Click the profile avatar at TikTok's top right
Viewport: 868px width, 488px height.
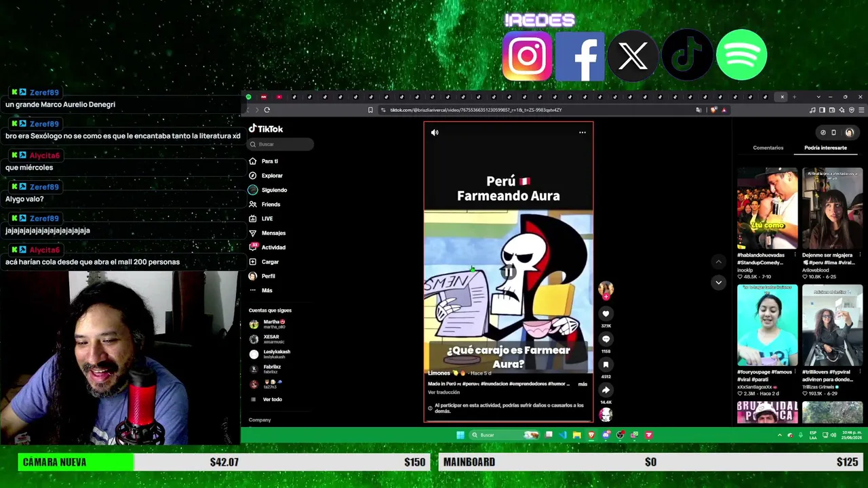(850, 133)
